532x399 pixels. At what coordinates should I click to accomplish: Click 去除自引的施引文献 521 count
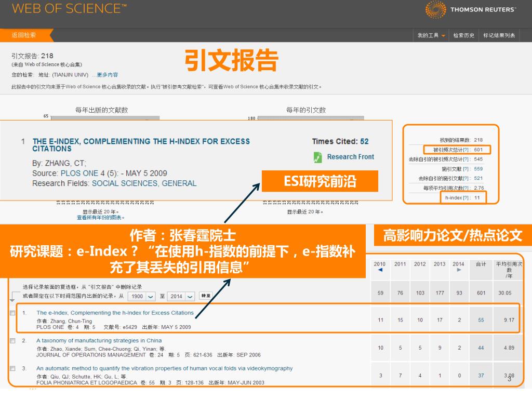pyautogui.click(x=478, y=178)
